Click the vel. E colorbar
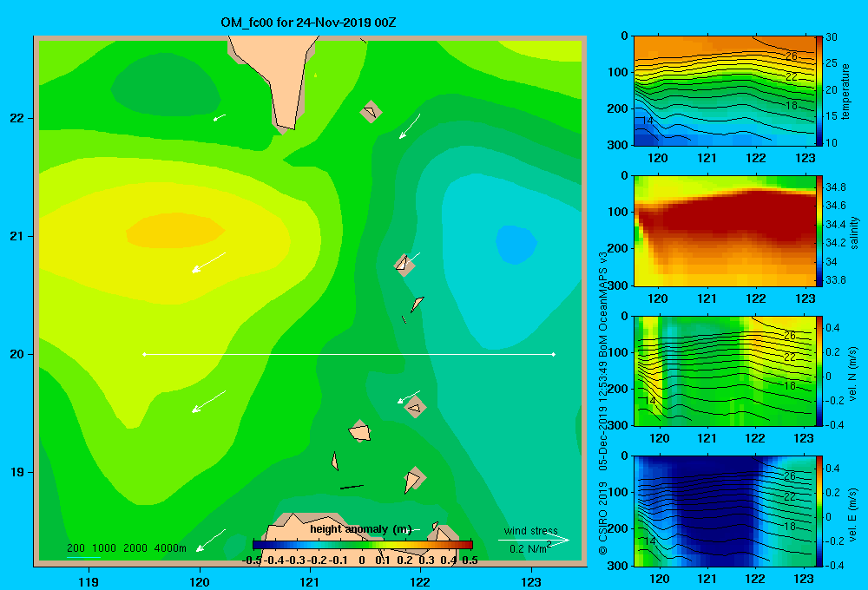The width and height of the screenshot is (868, 590). coord(819,511)
